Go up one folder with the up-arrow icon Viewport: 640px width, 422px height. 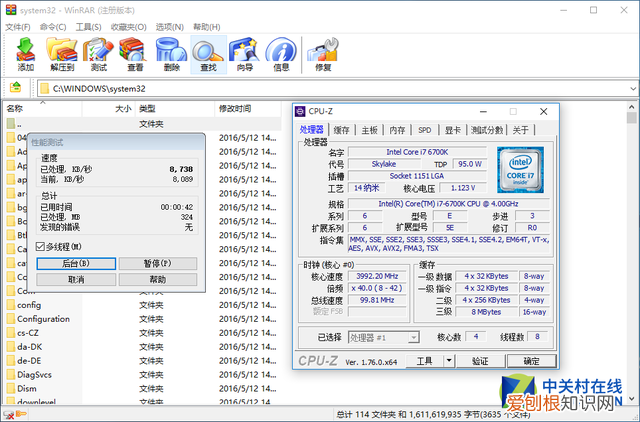pos(16,87)
